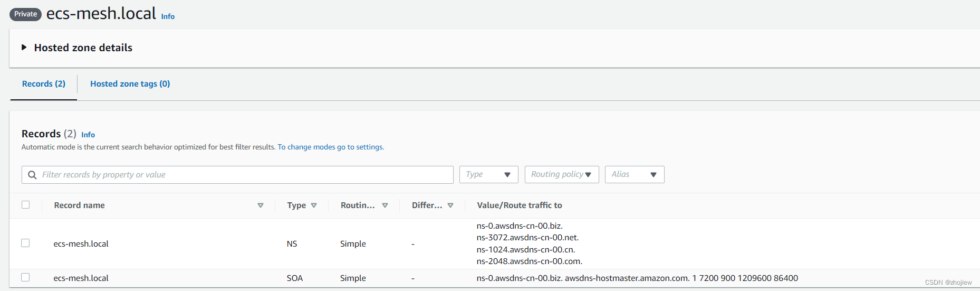Click the SOA type cell
Screen dimensions: 980x291
[294, 278]
